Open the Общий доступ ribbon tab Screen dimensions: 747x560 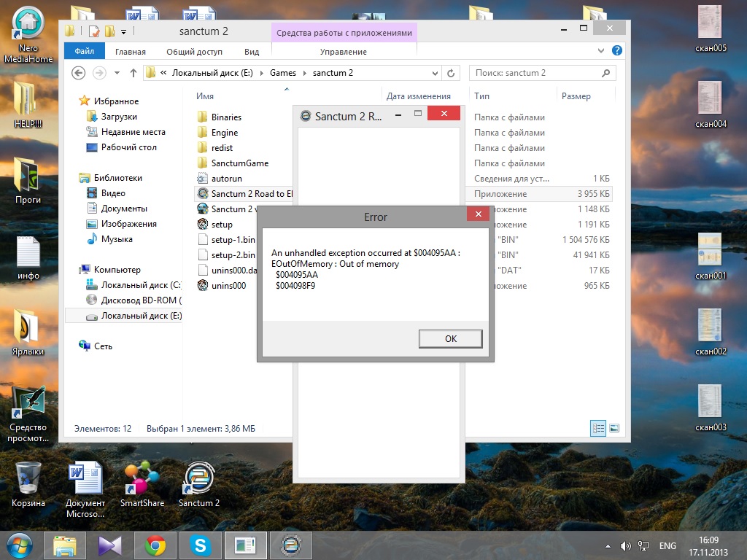[x=194, y=52]
